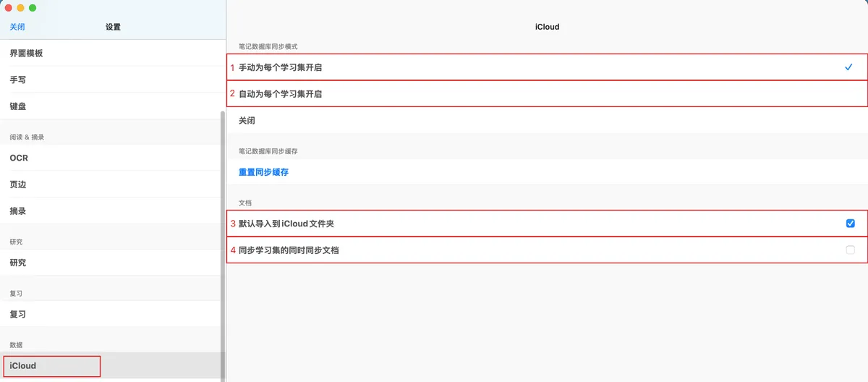The height and width of the screenshot is (382, 868).
Task: Open the 界面模板 settings section
Action: (111, 54)
